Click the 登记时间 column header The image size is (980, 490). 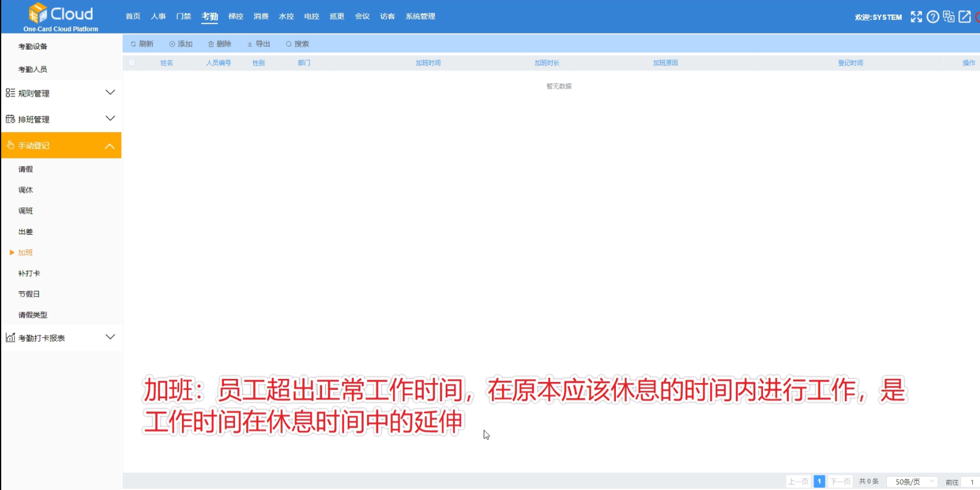850,62
